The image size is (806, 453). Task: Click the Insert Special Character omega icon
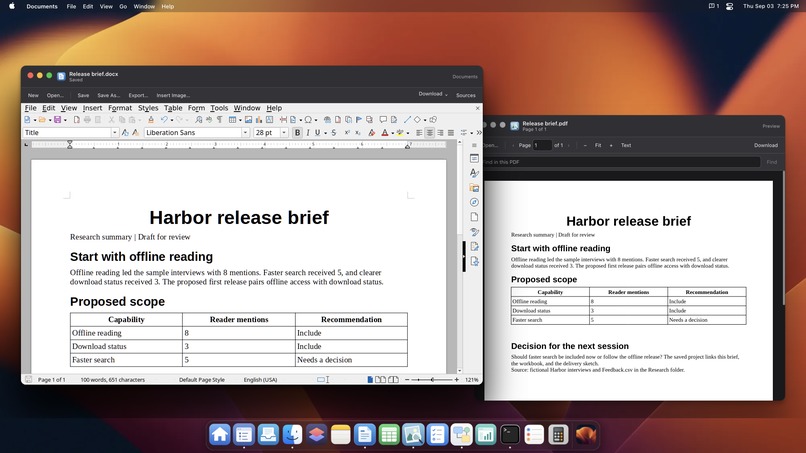[x=308, y=120]
